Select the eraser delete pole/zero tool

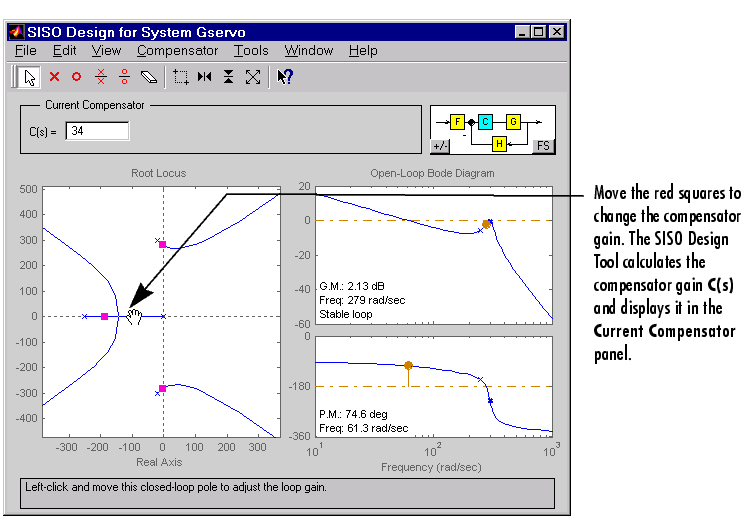pos(149,76)
